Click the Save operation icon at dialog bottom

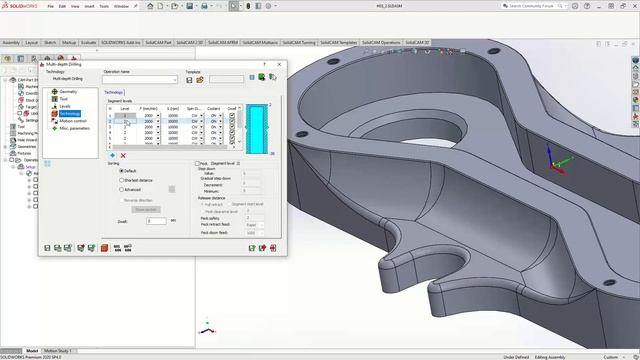[47, 248]
